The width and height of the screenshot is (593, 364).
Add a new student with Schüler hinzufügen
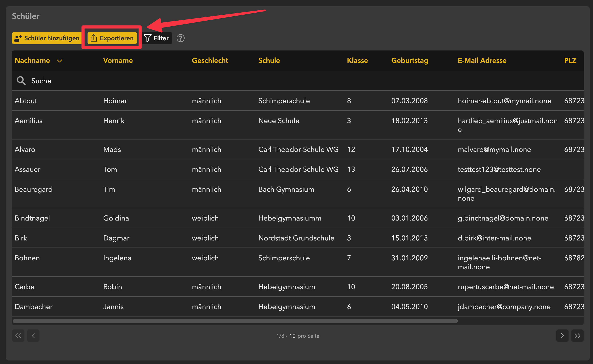click(x=47, y=38)
